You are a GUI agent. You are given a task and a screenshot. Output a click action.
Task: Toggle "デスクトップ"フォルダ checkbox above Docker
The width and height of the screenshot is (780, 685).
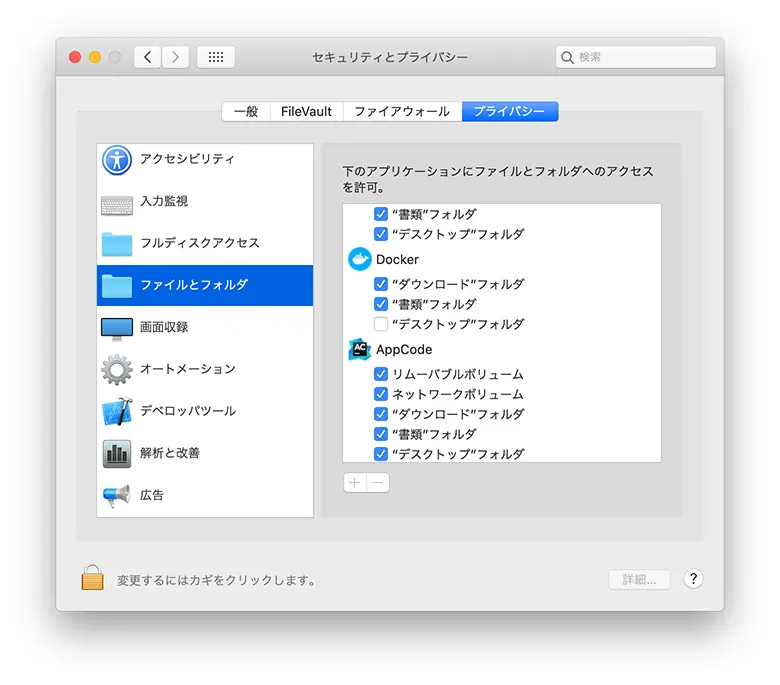(x=381, y=234)
